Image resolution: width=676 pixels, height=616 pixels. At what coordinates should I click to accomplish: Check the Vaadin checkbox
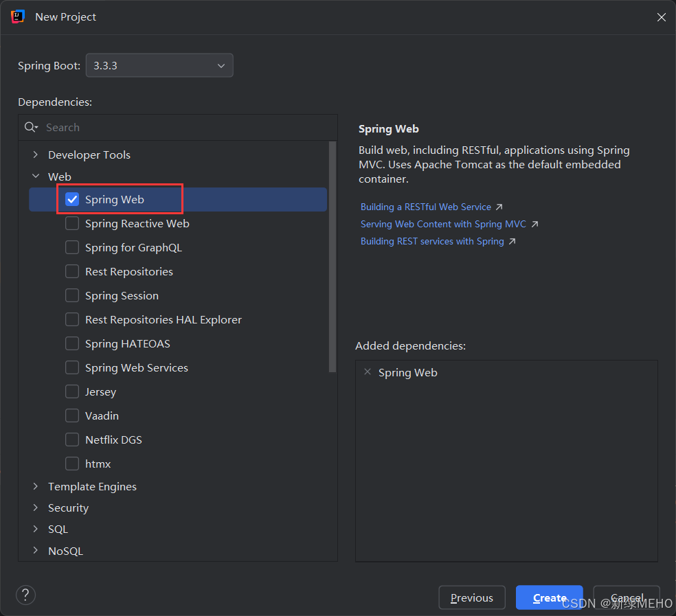[72, 415]
